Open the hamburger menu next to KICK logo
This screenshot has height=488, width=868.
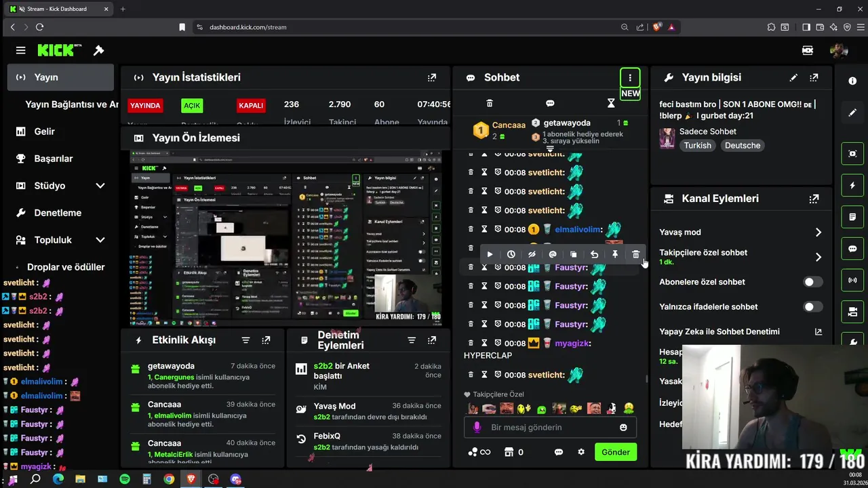tap(21, 50)
